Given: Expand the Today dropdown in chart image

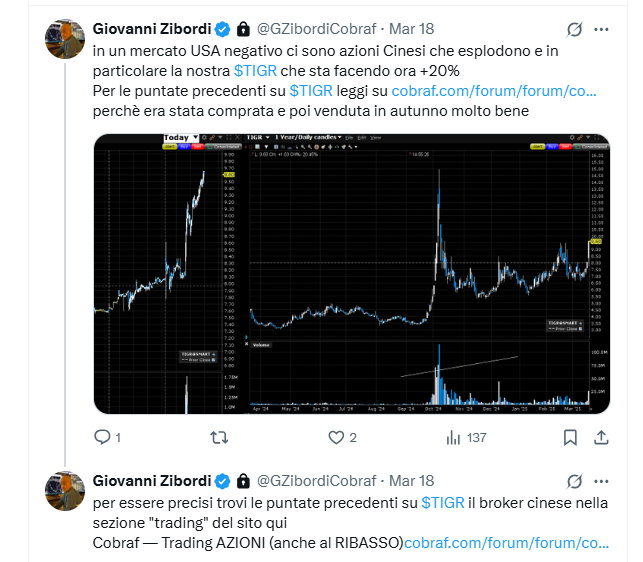Looking at the screenshot, I should coord(181,137).
